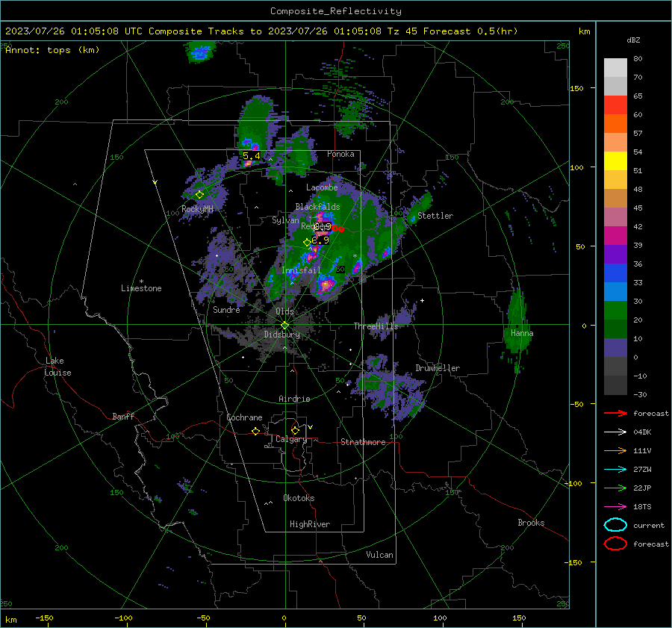Click the royal blue 36-33 dBZ swatch

coord(615,273)
